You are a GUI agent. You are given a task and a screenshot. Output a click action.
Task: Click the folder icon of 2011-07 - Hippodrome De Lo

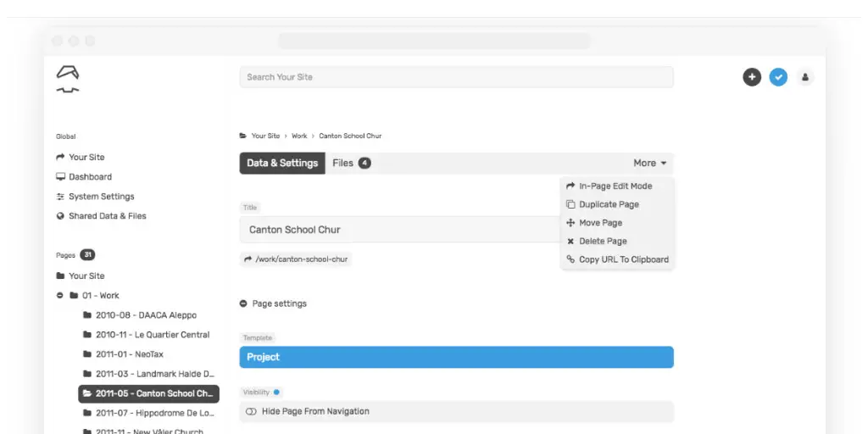(87, 413)
